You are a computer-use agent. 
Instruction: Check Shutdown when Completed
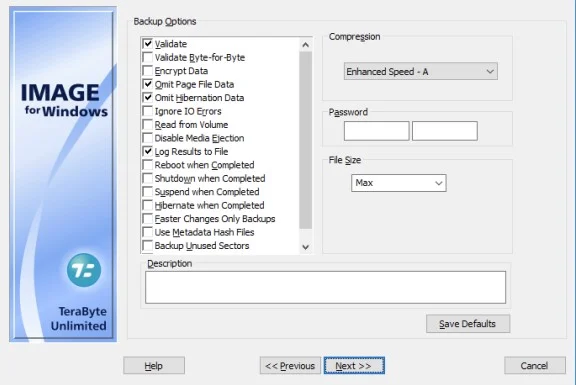pos(148,179)
